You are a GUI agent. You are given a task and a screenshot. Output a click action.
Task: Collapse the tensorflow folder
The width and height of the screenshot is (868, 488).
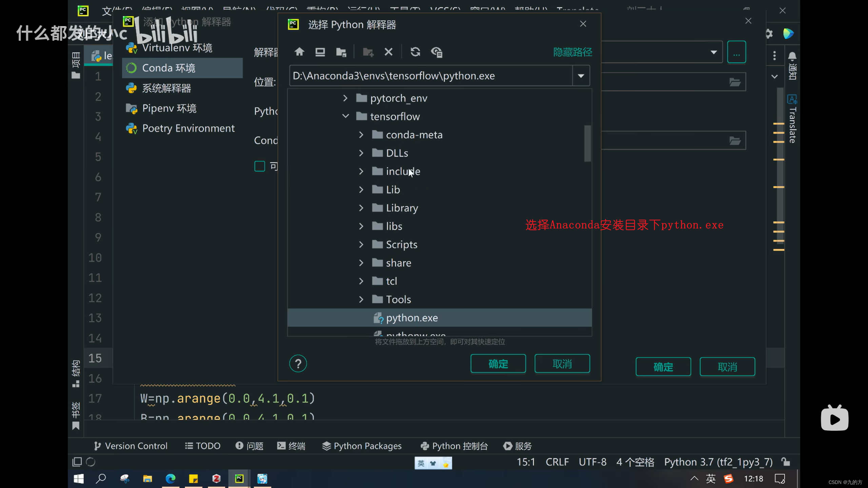[345, 116]
